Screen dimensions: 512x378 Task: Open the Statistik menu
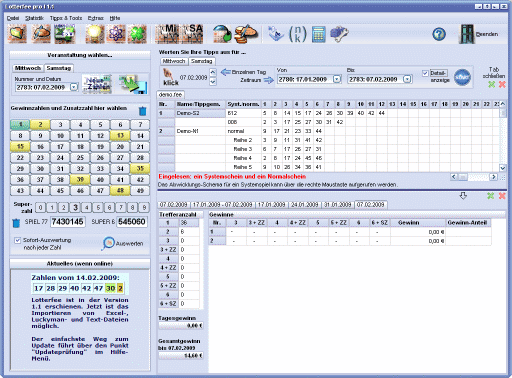(x=34, y=18)
